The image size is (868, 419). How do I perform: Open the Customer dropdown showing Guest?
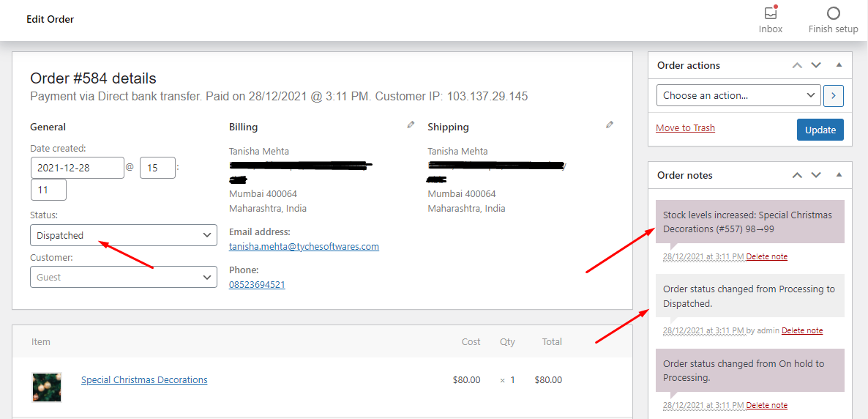124,277
